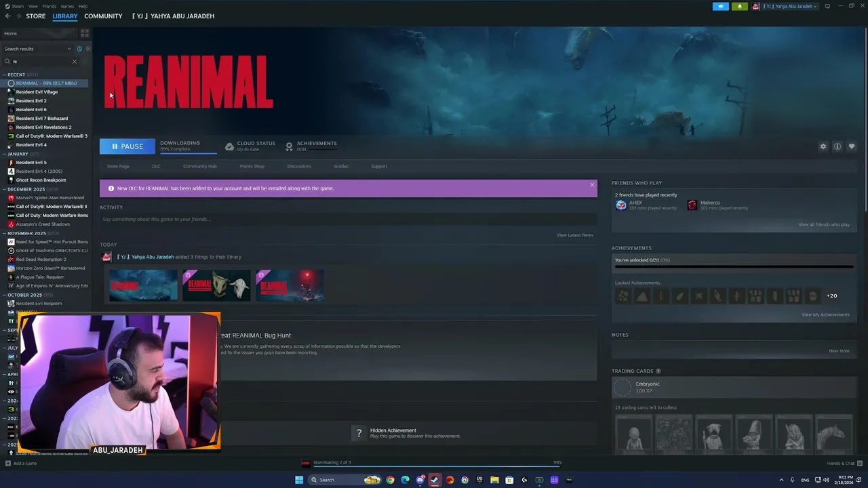Click View My Achievements
Image resolution: width=868 pixels, height=488 pixels.
click(x=825, y=314)
